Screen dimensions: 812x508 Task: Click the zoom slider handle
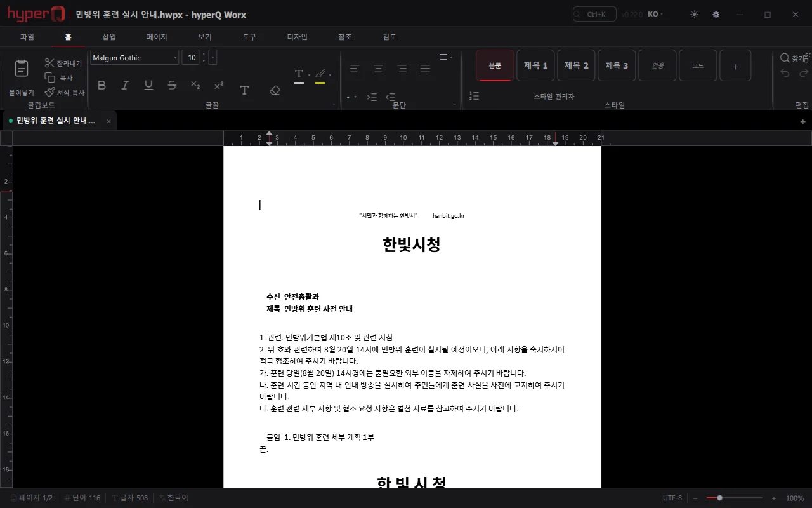[719, 498]
